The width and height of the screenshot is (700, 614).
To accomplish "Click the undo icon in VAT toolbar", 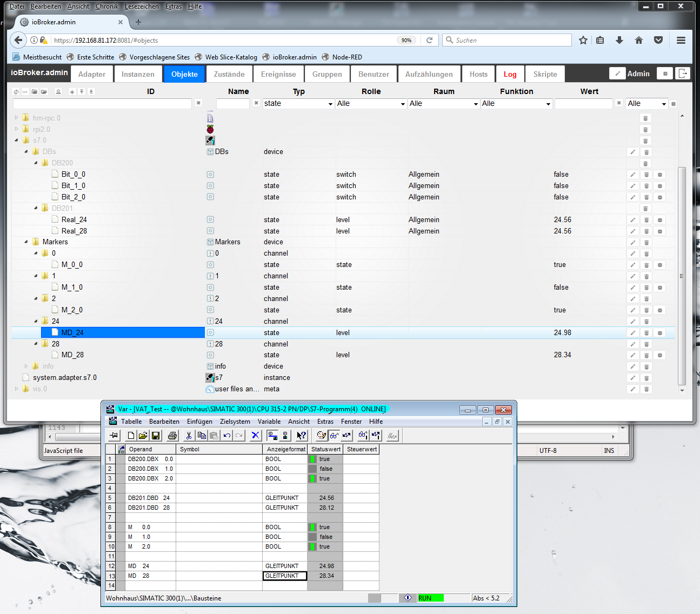I will (227, 436).
